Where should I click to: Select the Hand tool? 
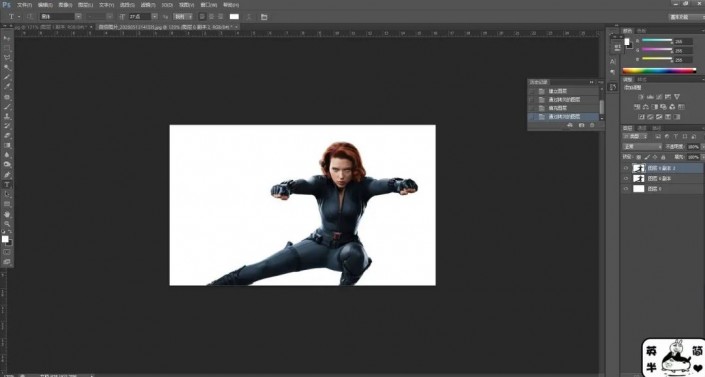pyautogui.click(x=7, y=214)
